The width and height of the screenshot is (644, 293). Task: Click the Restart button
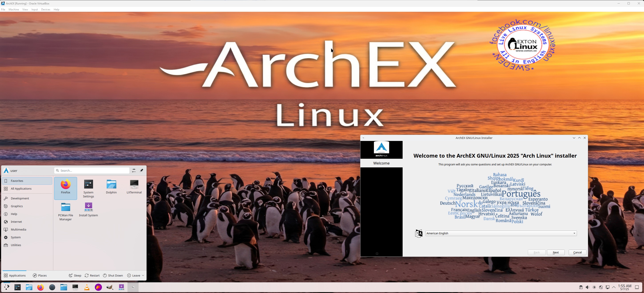(92, 275)
